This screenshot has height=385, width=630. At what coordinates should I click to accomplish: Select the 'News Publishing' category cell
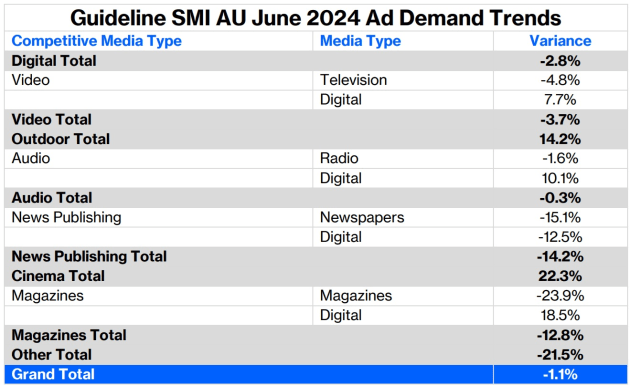(x=66, y=217)
